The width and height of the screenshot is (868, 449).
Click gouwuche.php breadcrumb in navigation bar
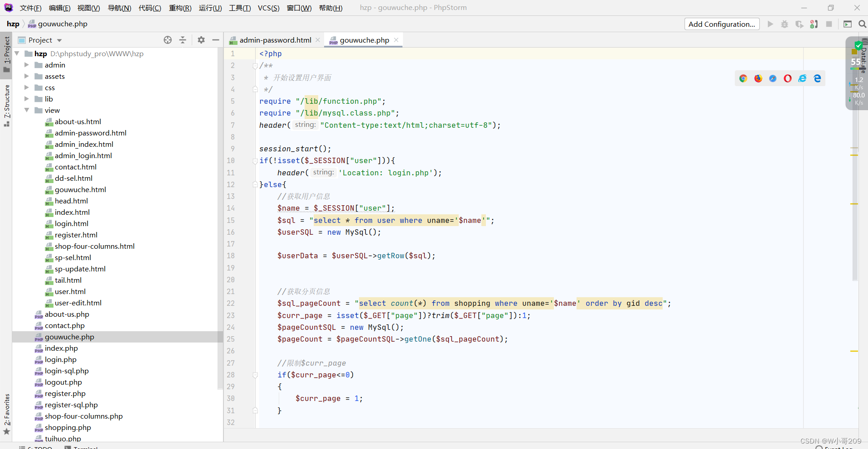tap(58, 24)
